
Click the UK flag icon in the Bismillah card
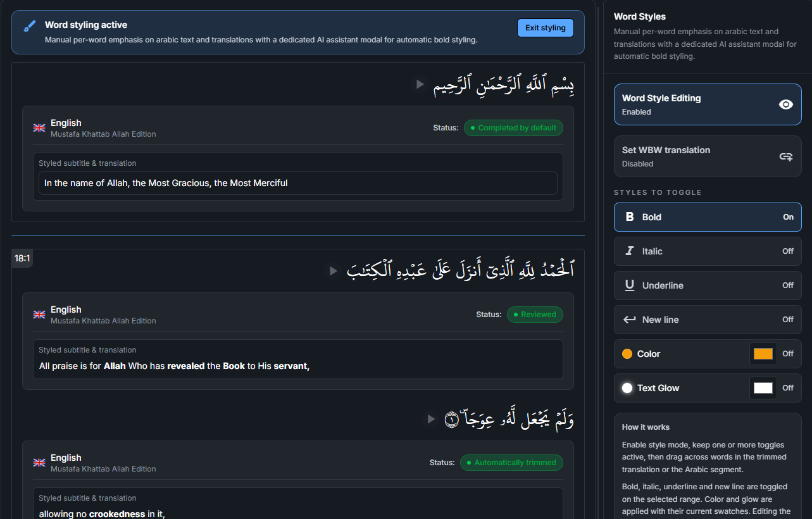(x=39, y=128)
